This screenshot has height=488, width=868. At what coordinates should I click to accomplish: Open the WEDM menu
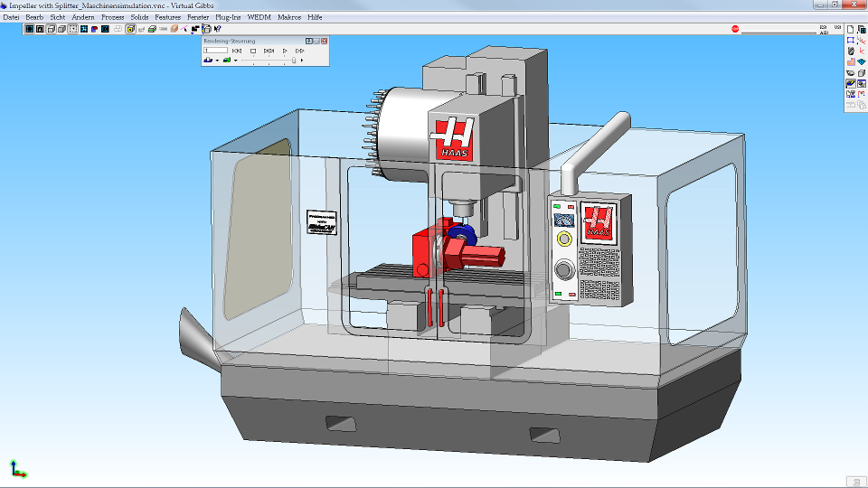click(259, 17)
